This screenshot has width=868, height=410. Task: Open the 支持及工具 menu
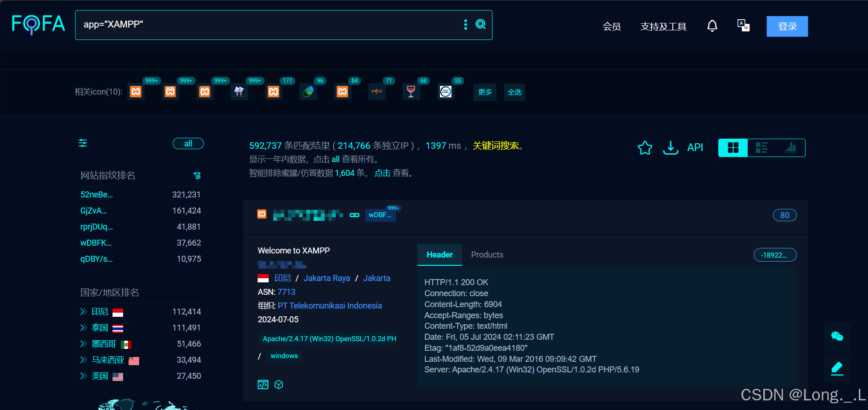664,27
